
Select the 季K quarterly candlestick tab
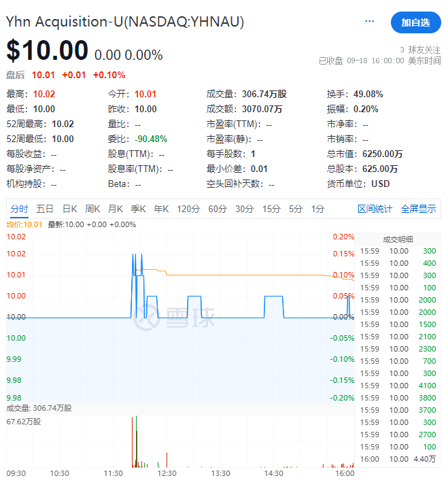click(x=138, y=209)
